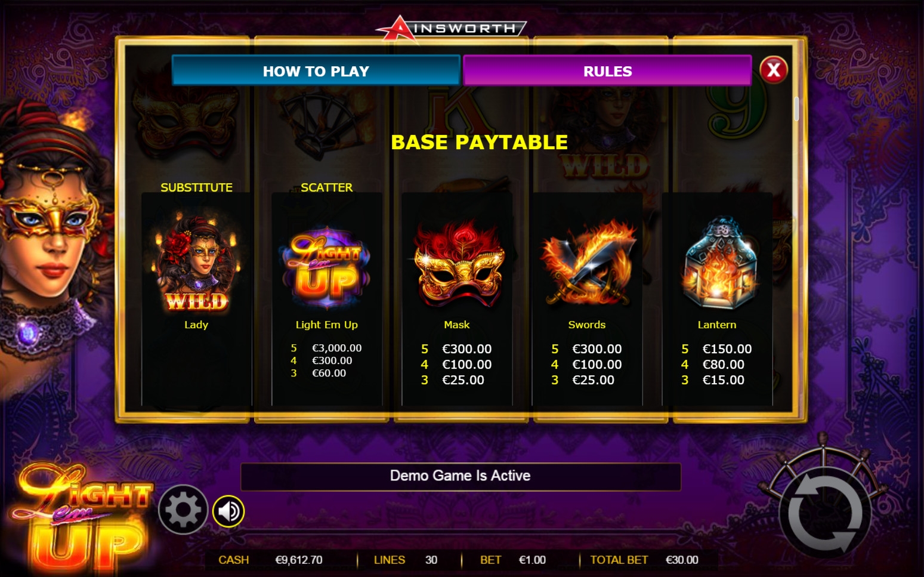Select the RULES tab
924x577 pixels.
607,71
